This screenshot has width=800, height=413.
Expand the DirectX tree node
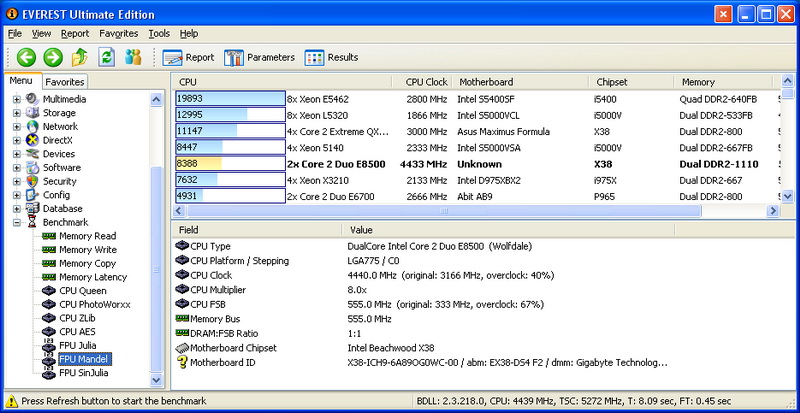click(x=17, y=140)
